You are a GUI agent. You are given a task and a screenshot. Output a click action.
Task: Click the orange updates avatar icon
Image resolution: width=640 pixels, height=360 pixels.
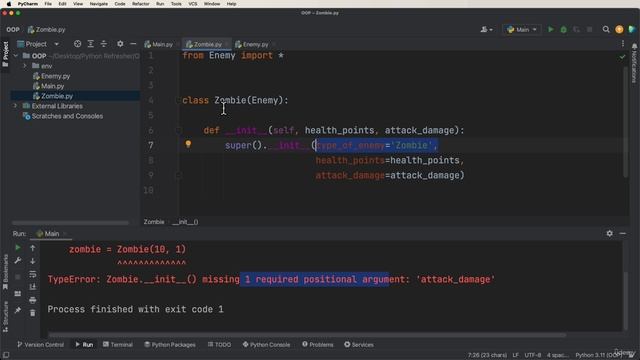click(x=619, y=29)
